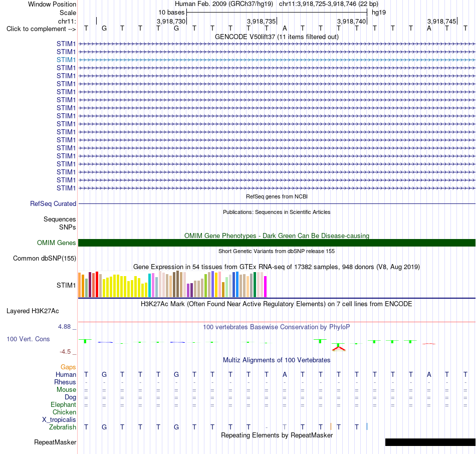The height and width of the screenshot is (454, 476).
Task: Click the '100 Vert. Cons' label
Action: click(x=28, y=339)
